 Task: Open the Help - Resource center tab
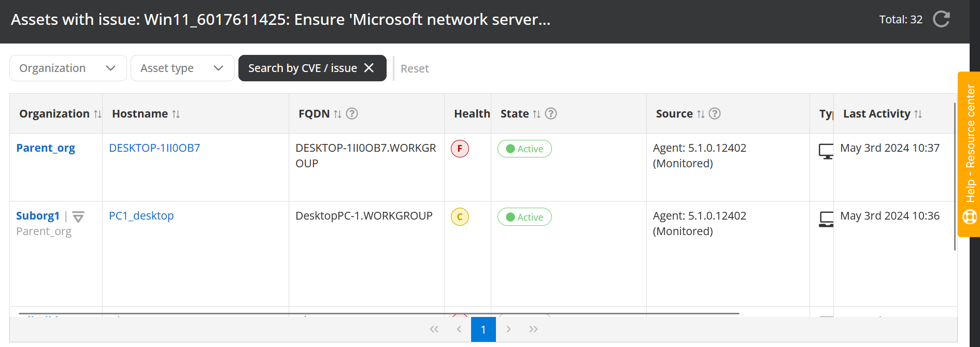970,154
